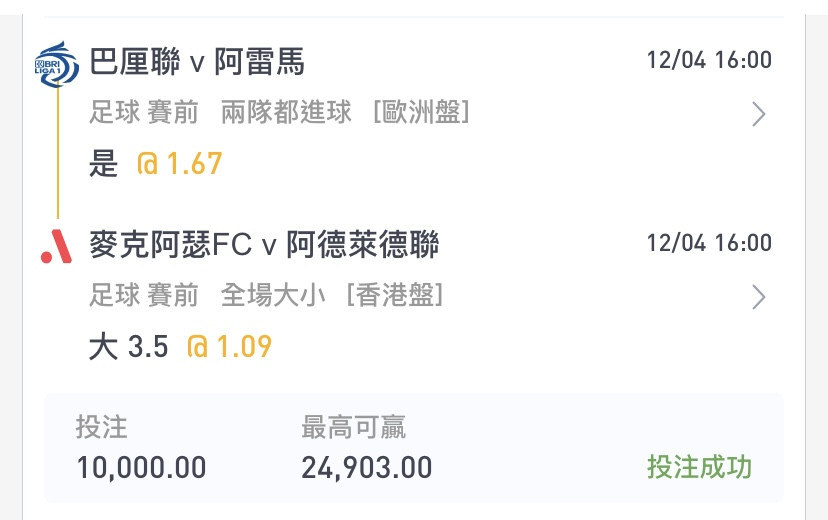828x520 pixels.
Task: Expand 巴厘聯 v 阿雷馬 bet details chevron
Action: [x=758, y=114]
